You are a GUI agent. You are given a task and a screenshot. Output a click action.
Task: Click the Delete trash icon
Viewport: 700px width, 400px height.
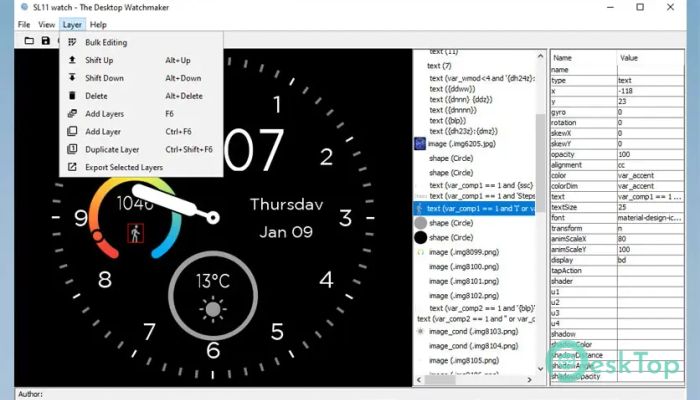point(72,96)
